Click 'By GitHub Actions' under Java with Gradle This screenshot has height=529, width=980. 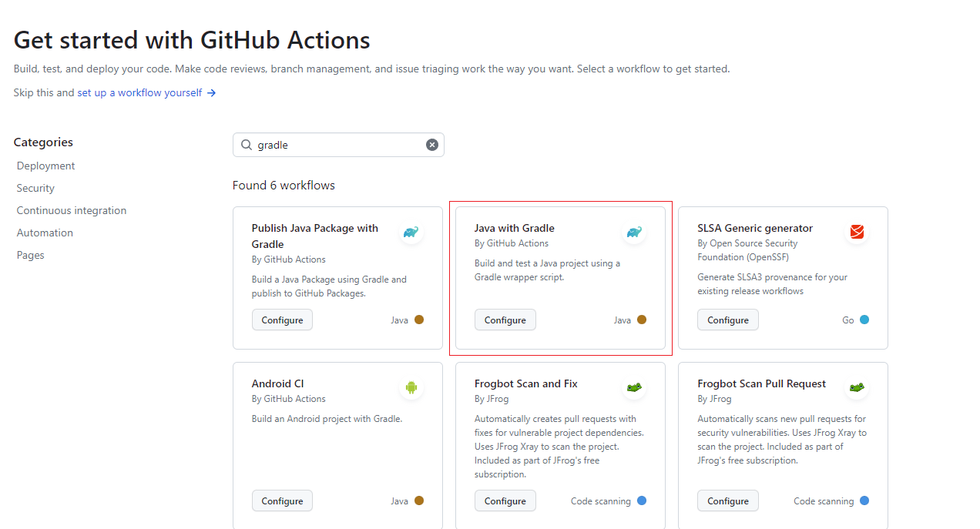(x=512, y=243)
